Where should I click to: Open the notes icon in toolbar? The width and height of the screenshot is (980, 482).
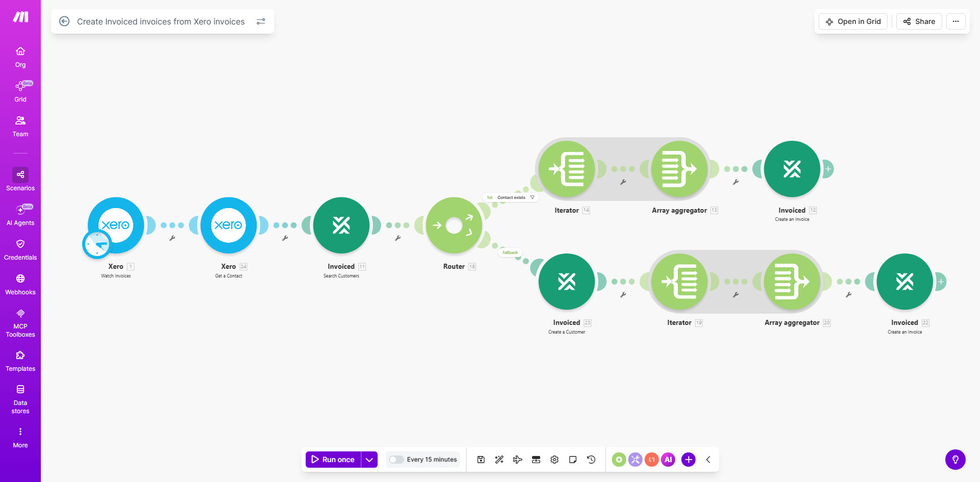coord(573,460)
